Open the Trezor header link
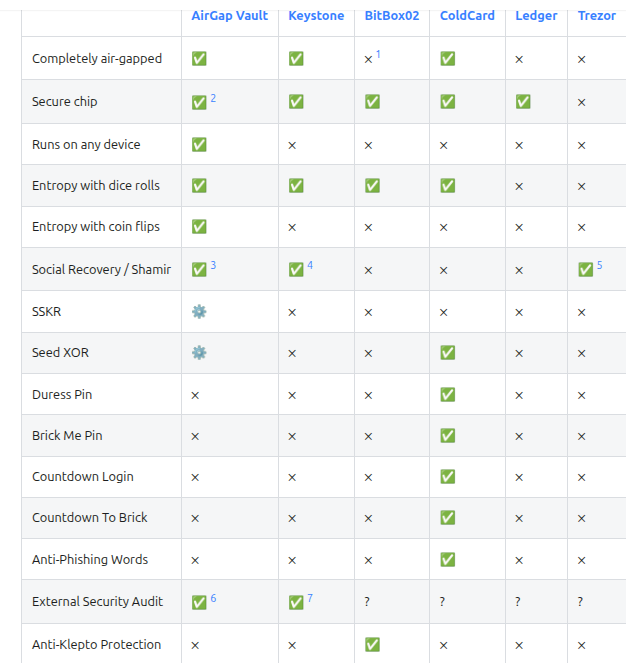 click(596, 16)
